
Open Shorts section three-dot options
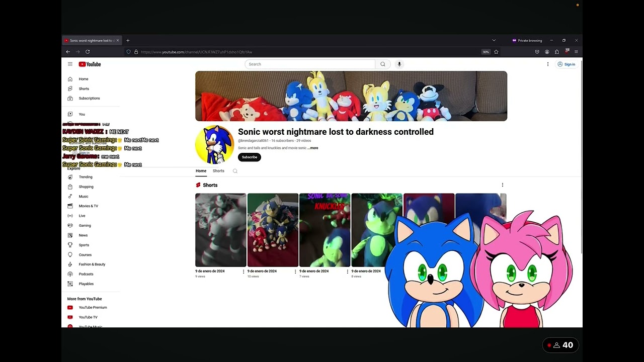click(x=502, y=185)
